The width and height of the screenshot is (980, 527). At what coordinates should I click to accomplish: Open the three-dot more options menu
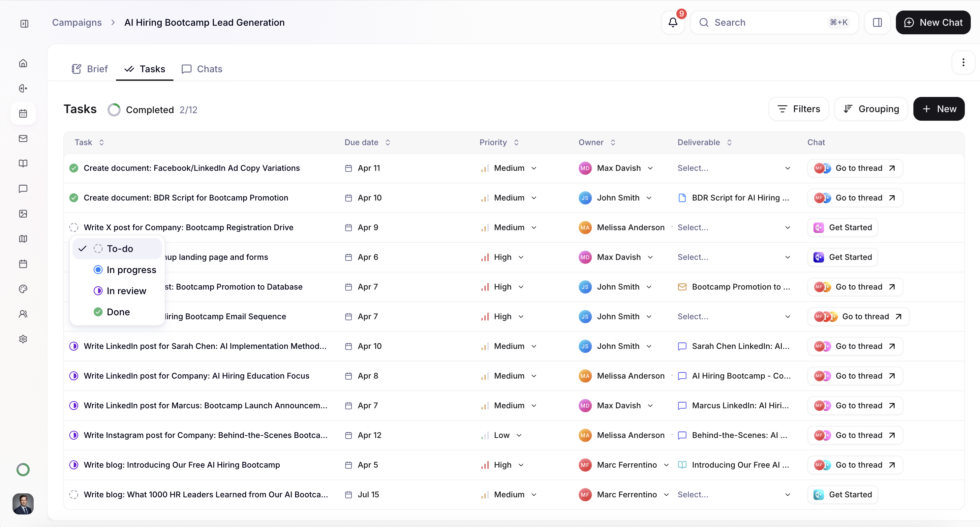963,62
